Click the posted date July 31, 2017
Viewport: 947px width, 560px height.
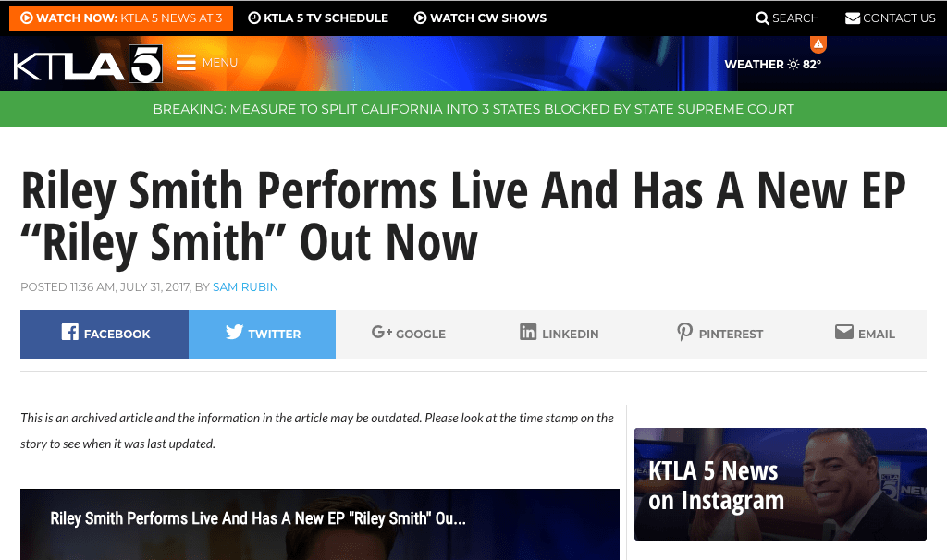[x=155, y=287]
